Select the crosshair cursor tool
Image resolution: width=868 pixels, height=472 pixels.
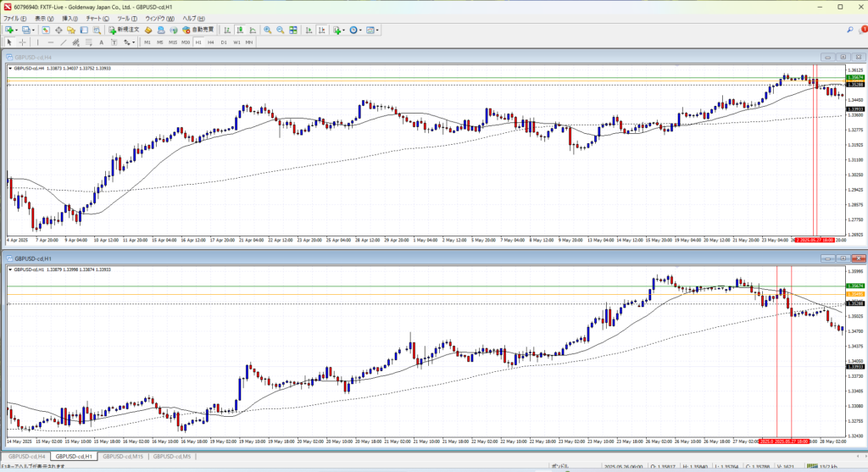(x=22, y=42)
